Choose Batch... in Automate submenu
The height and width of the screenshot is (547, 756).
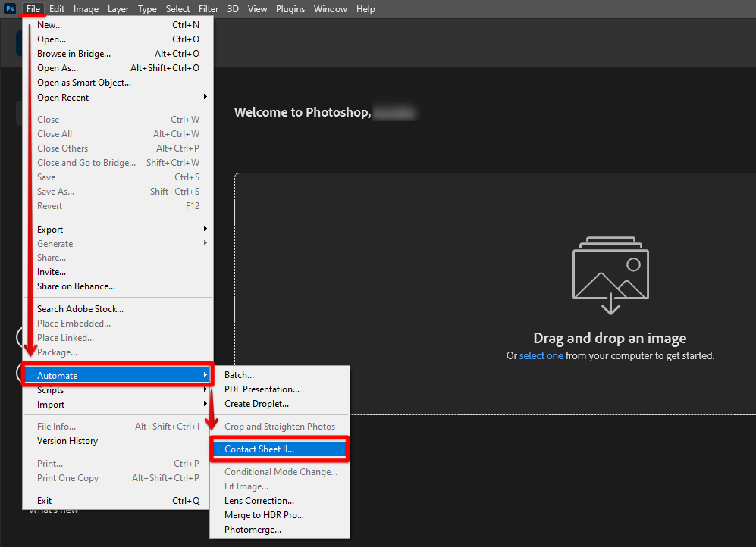tap(280, 375)
